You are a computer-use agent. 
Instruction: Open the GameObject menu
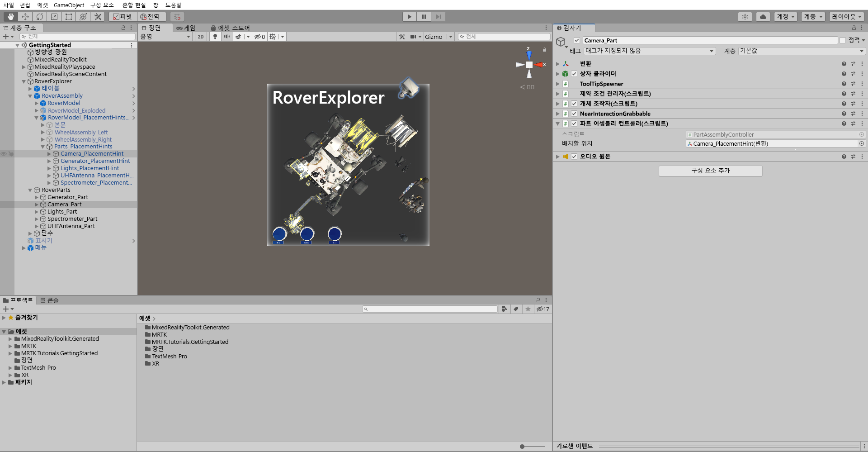pos(69,5)
